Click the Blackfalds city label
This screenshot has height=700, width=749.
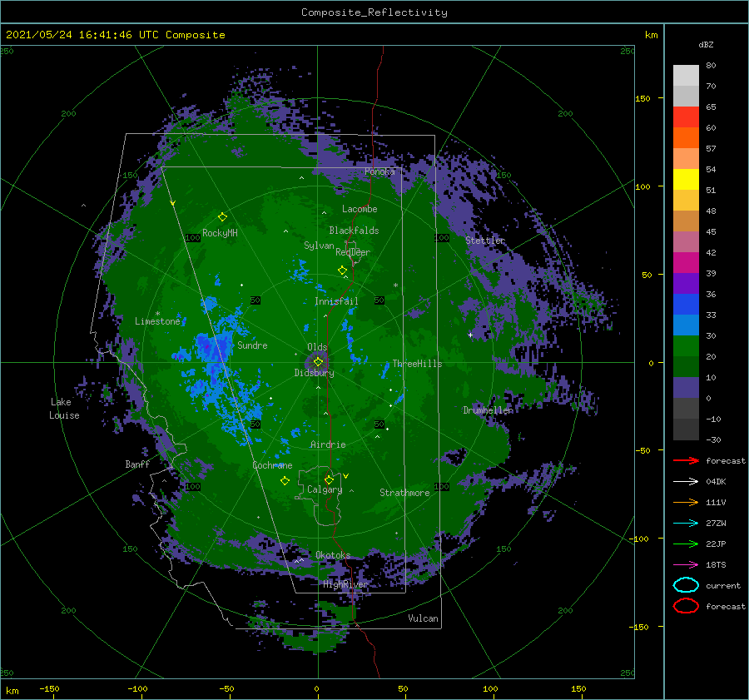(x=354, y=231)
